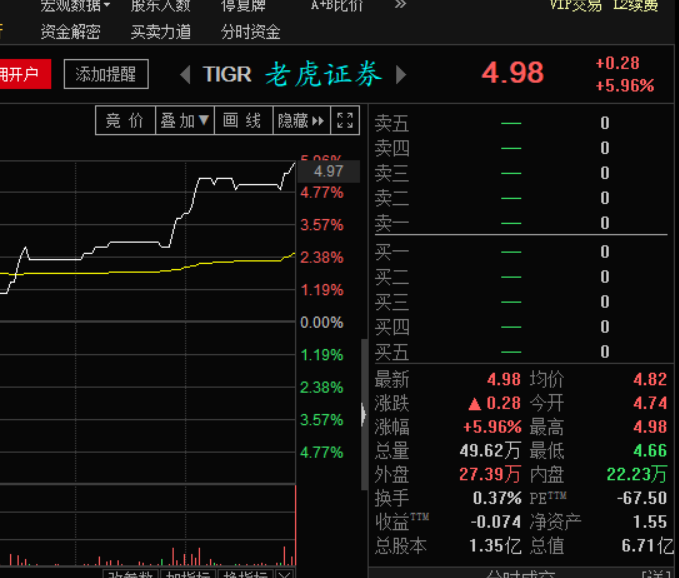Select the 卖一 order book row
The height and width of the screenshot is (578, 679).
tap(521, 223)
